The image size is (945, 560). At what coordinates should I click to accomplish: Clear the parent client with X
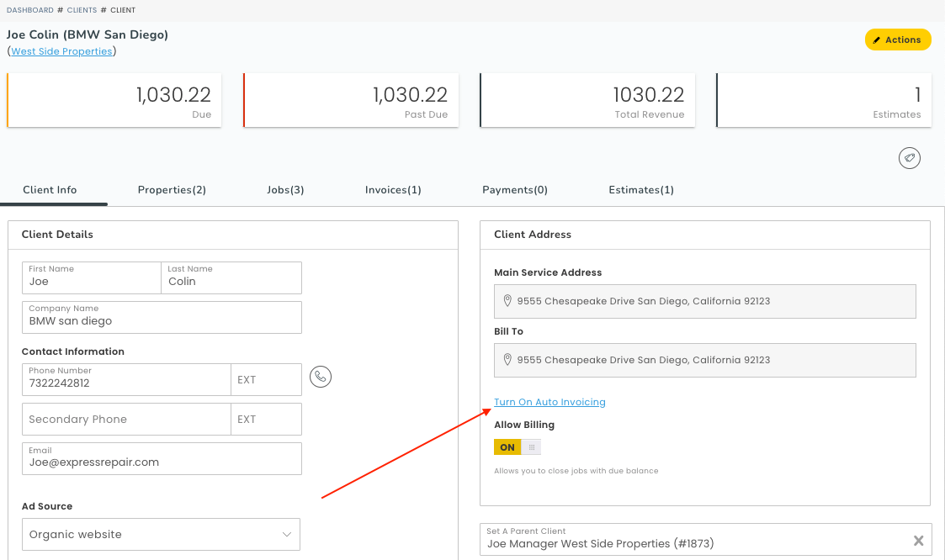[x=919, y=541]
